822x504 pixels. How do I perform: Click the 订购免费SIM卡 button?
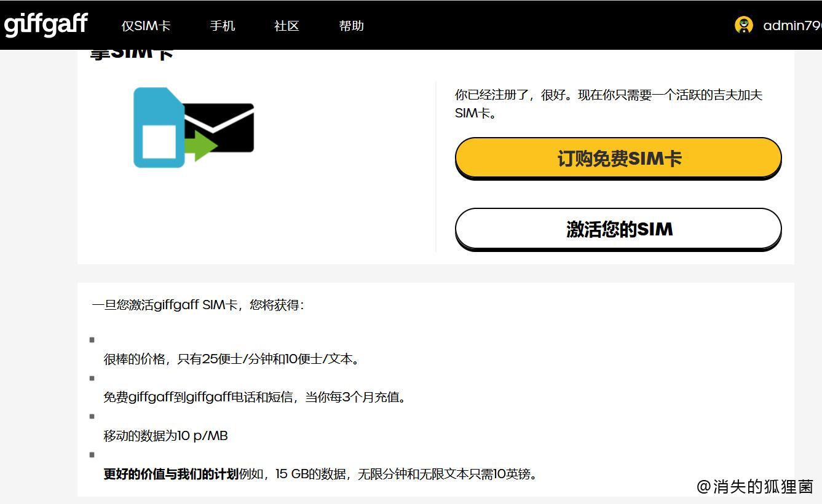click(x=618, y=158)
